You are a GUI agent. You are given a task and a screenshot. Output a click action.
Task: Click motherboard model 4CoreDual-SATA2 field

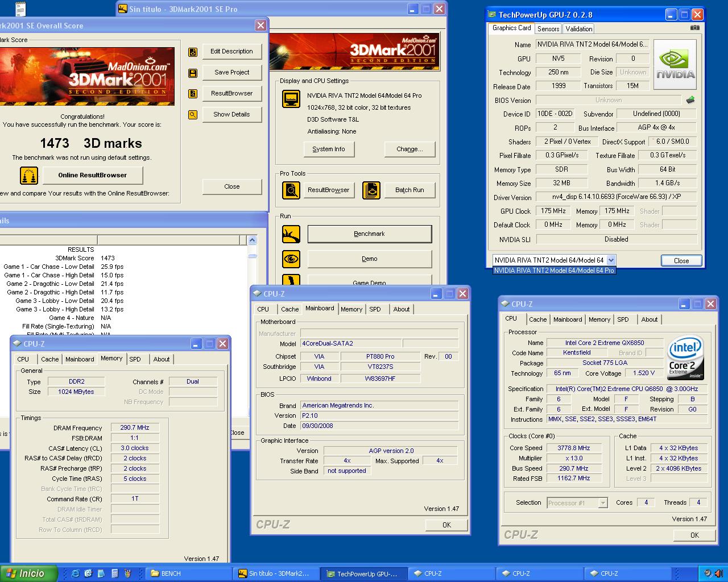click(351, 343)
